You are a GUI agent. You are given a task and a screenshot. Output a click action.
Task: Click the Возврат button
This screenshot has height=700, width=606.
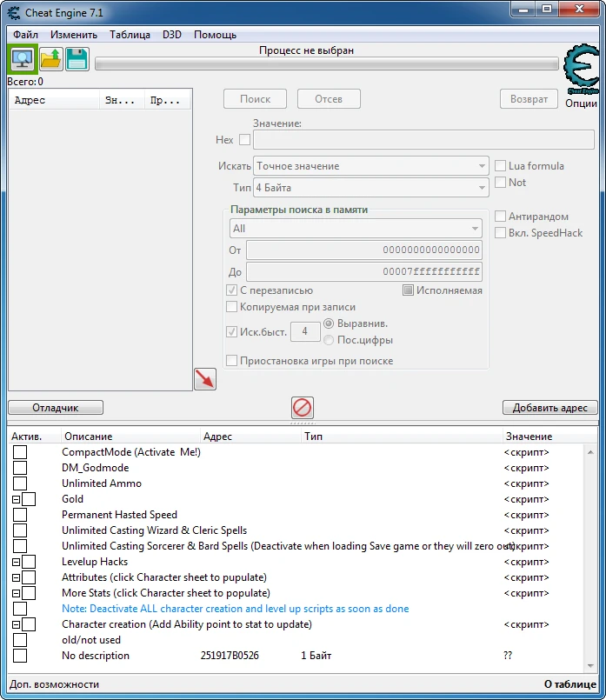[x=529, y=98]
